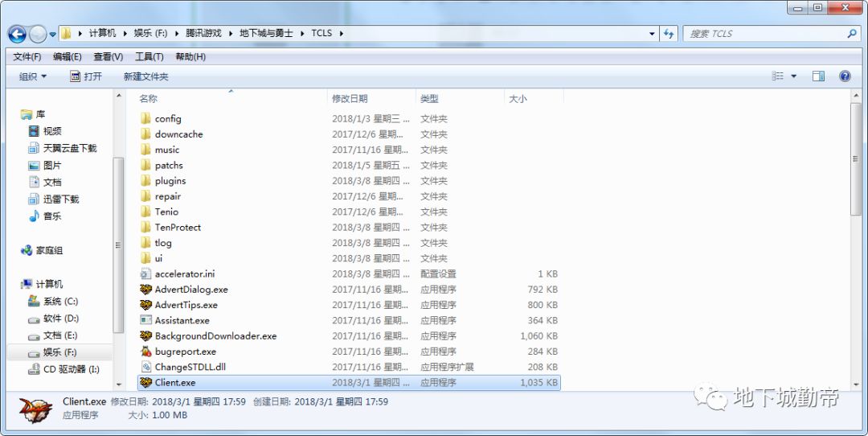Select AdvertTips.exe icon
The width and height of the screenshot is (868, 436).
pos(145,305)
